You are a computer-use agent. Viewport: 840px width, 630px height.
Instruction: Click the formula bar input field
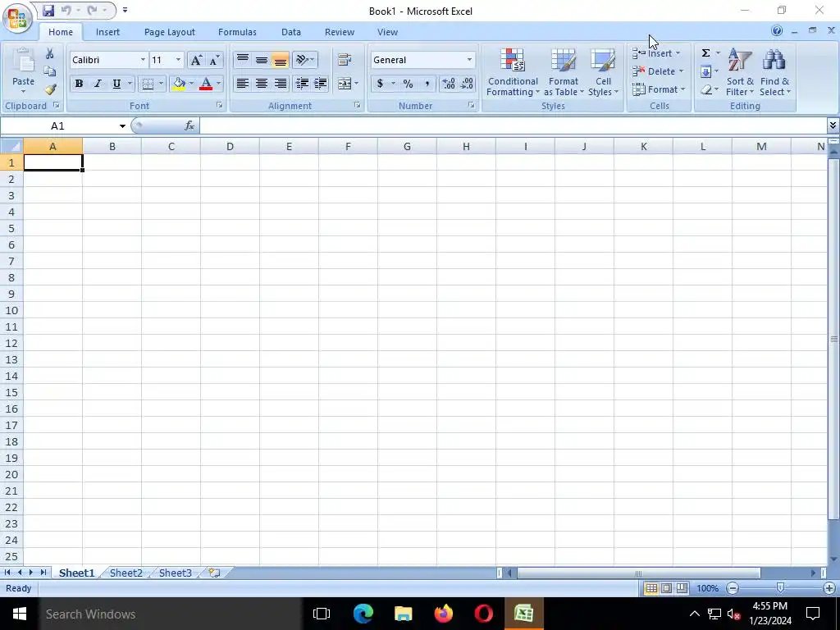point(514,126)
